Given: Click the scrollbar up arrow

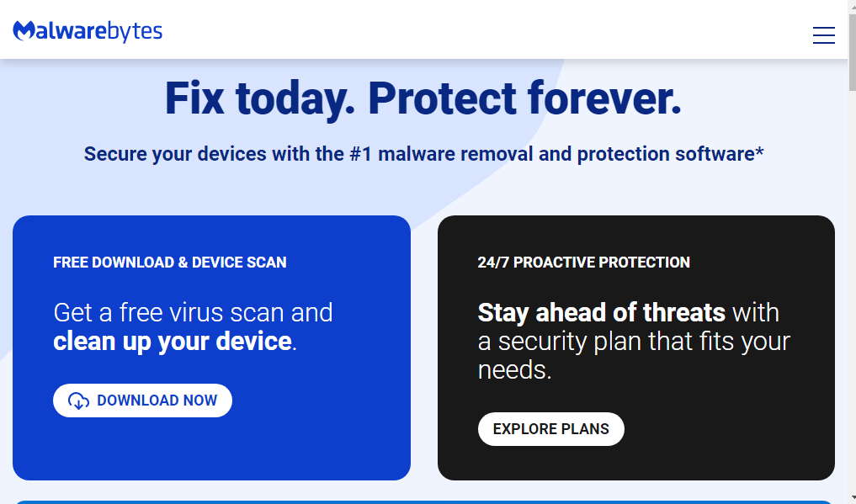Looking at the screenshot, I should pos(850,6).
